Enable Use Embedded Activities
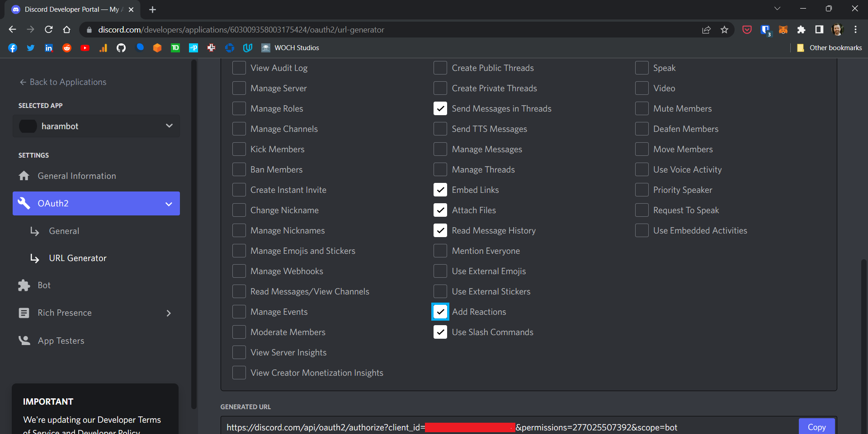868x434 pixels. coord(642,230)
